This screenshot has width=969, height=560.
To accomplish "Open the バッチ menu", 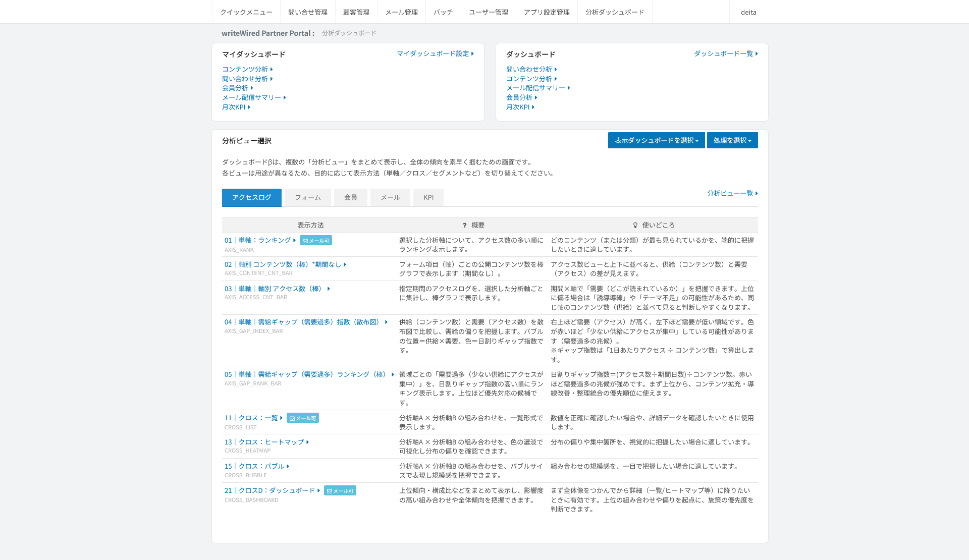I will click(x=443, y=12).
